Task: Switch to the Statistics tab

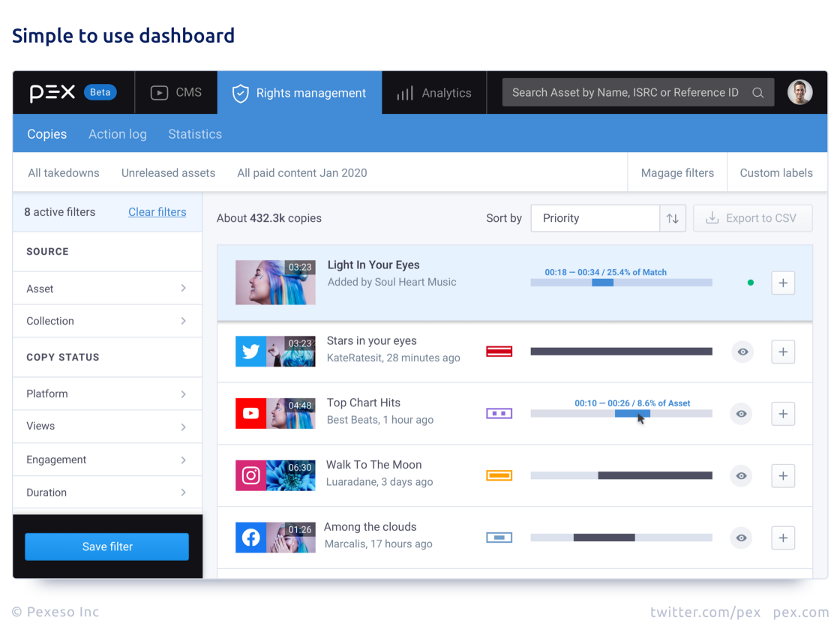Action: point(195,133)
